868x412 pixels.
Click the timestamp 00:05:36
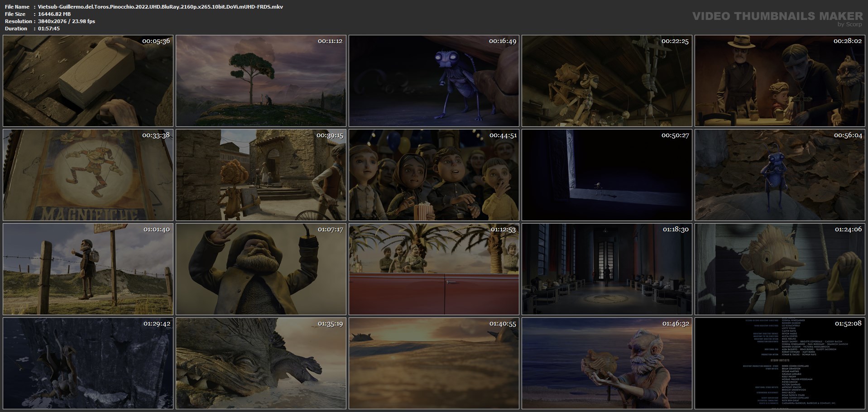[x=156, y=41]
